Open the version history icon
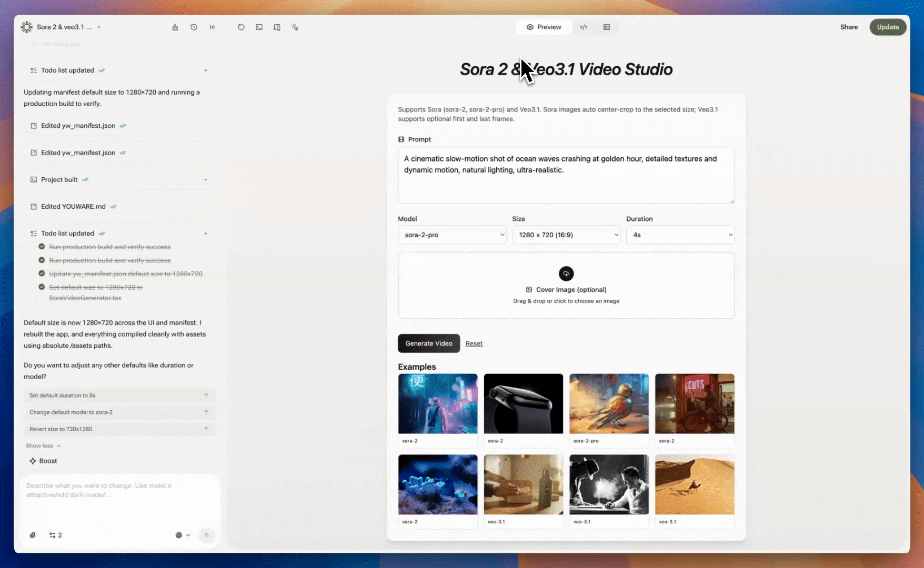Screen dimensions: 924x568 (194, 27)
